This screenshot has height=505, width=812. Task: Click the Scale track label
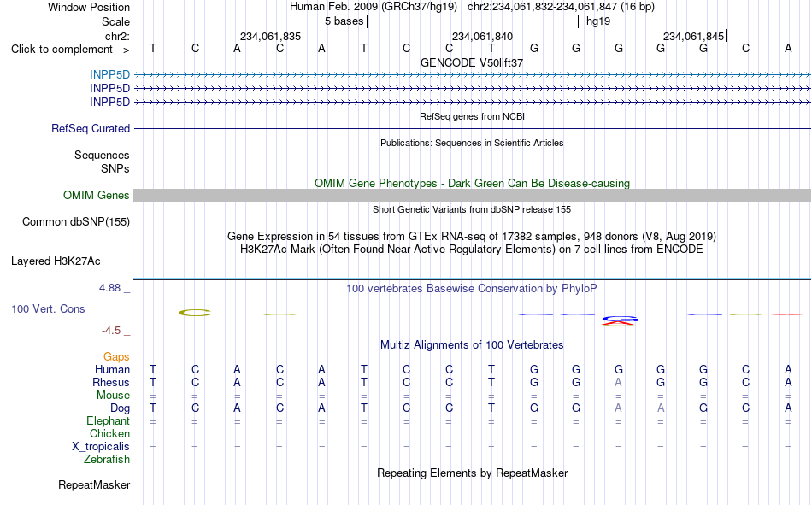pos(115,21)
